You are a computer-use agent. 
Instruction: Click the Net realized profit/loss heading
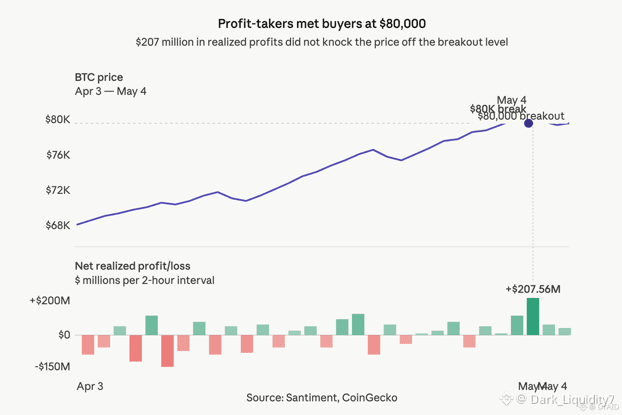[x=132, y=266]
